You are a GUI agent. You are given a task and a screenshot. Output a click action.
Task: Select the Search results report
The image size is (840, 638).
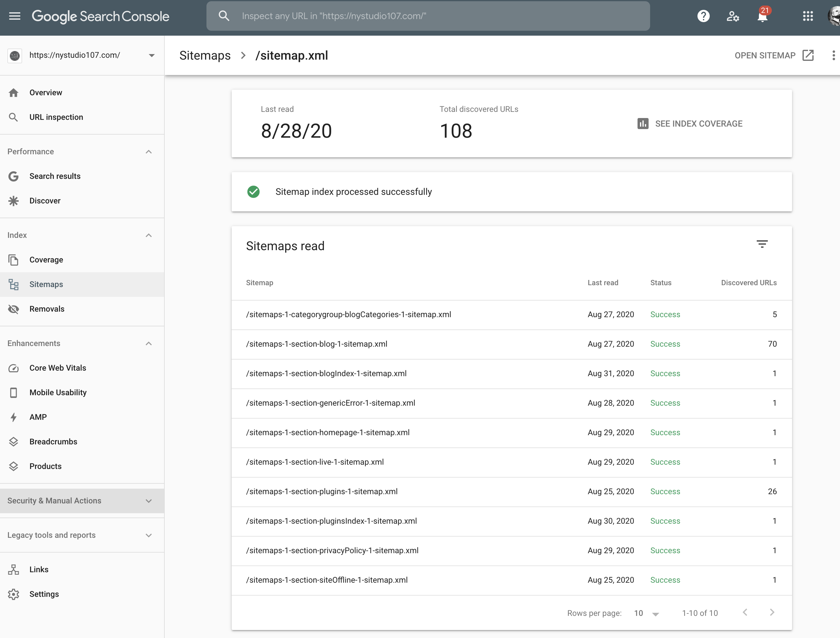coord(55,176)
